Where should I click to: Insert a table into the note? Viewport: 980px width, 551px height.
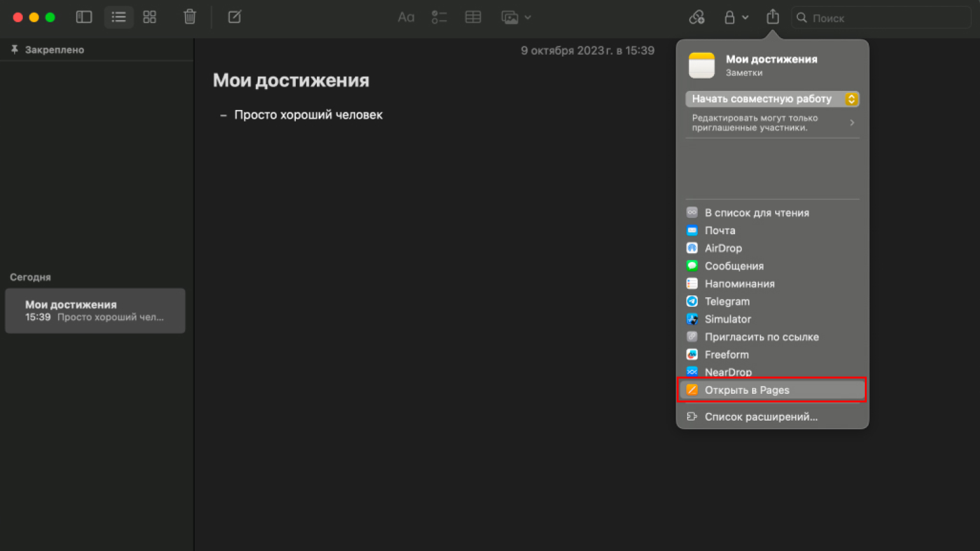click(473, 18)
